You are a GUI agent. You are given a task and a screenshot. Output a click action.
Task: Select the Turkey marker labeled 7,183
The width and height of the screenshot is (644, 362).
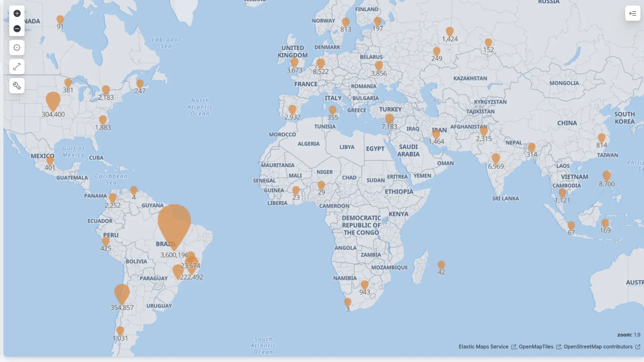[389, 119]
